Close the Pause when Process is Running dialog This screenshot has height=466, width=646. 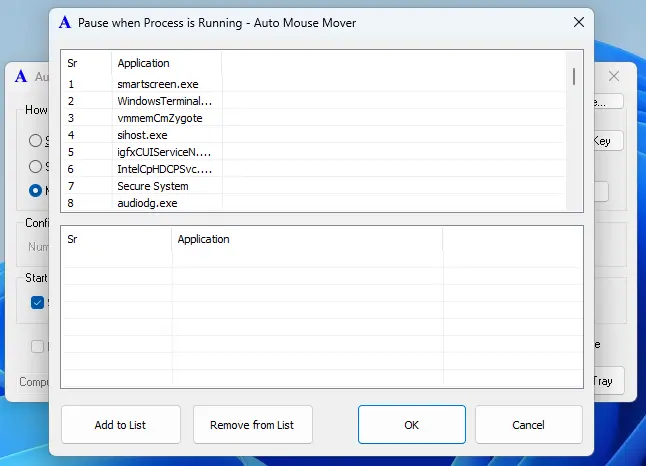pyautogui.click(x=579, y=22)
